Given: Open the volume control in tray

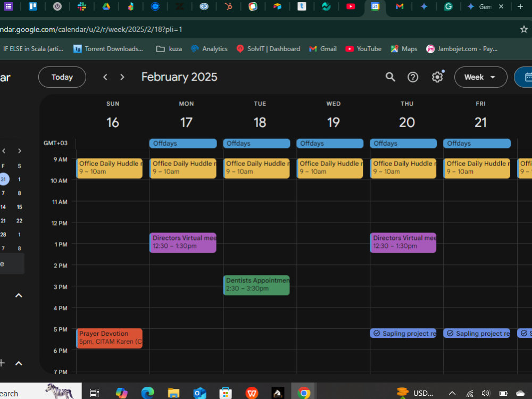Looking at the screenshot, I should pyautogui.click(x=486, y=393).
